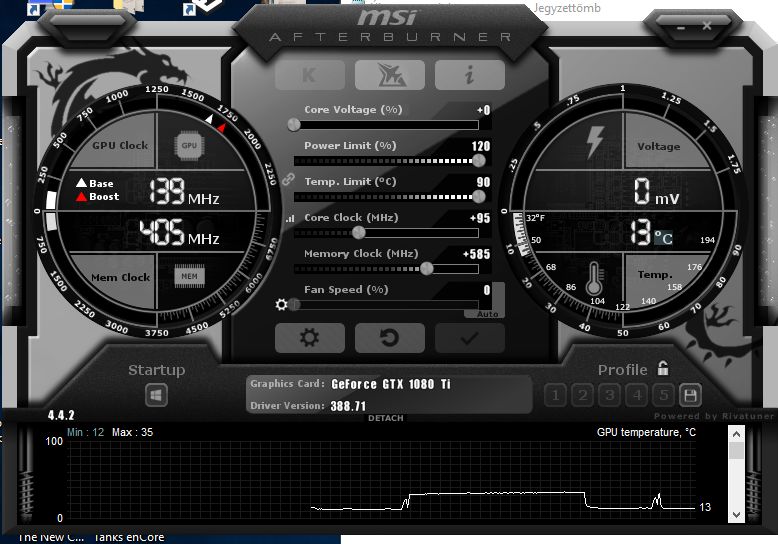This screenshot has height=544, width=778.
Task: Click the fan gear icon next to Fan Speed
Action: pyautogui.click(x=281, y=304)
